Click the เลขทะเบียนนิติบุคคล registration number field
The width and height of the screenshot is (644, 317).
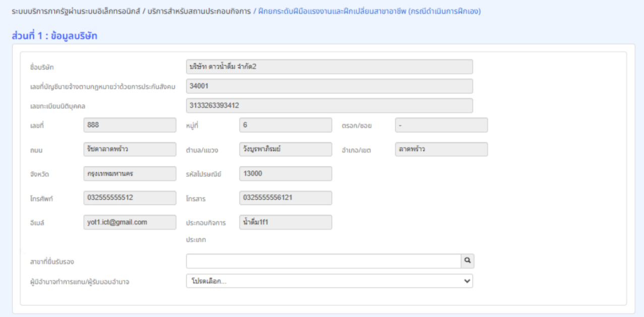coord(329,105)
